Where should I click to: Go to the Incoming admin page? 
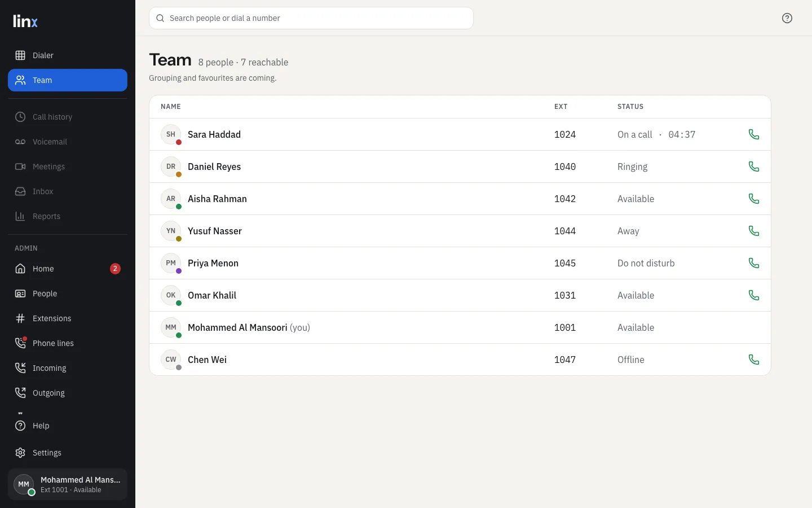(68, 368)
